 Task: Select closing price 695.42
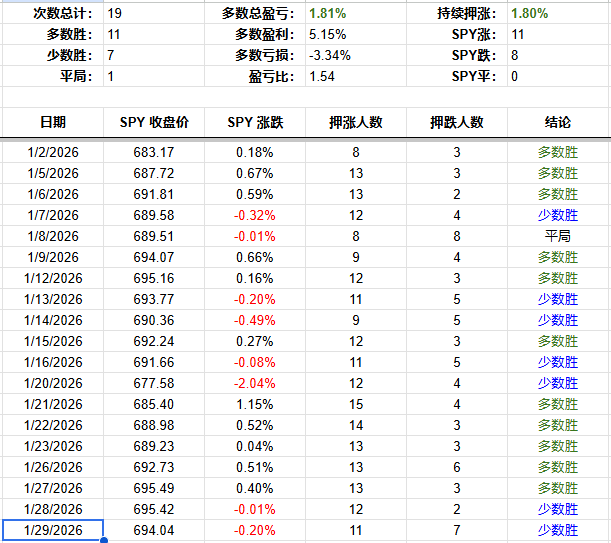coord(154,509)
